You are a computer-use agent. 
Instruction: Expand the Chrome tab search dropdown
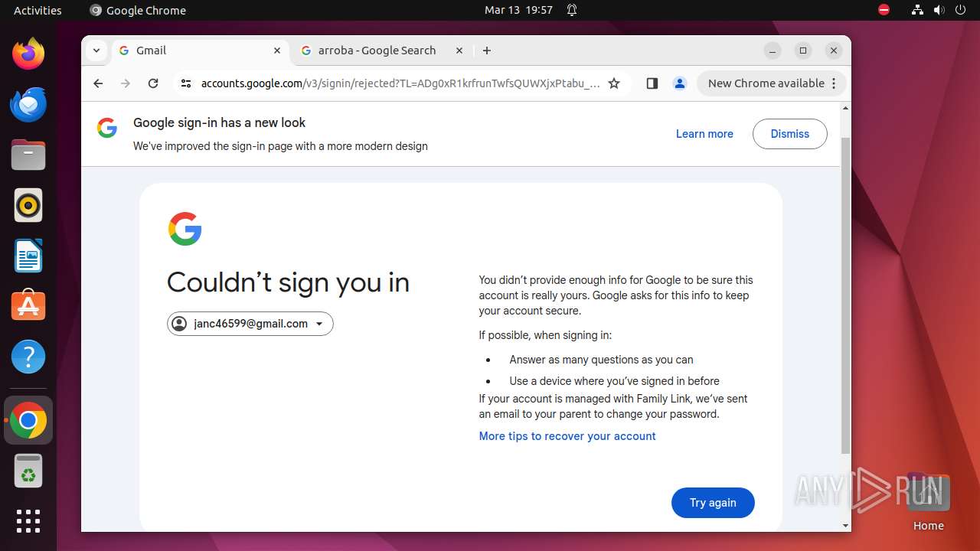pyautogui.click(x=96, y=51)
